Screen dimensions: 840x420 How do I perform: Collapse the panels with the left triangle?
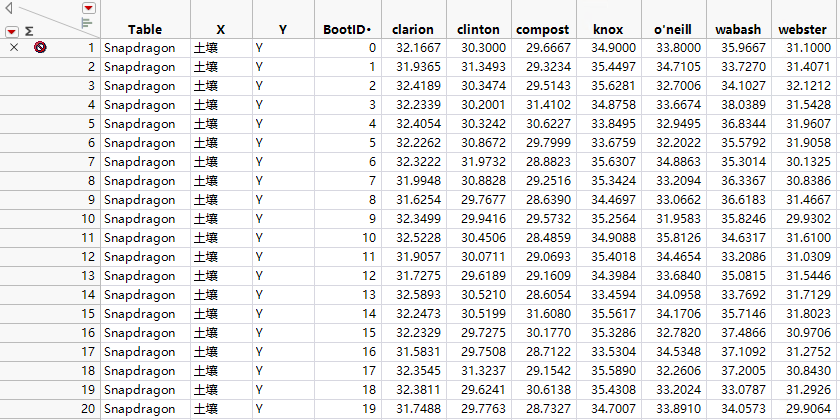tap(8, 8)
